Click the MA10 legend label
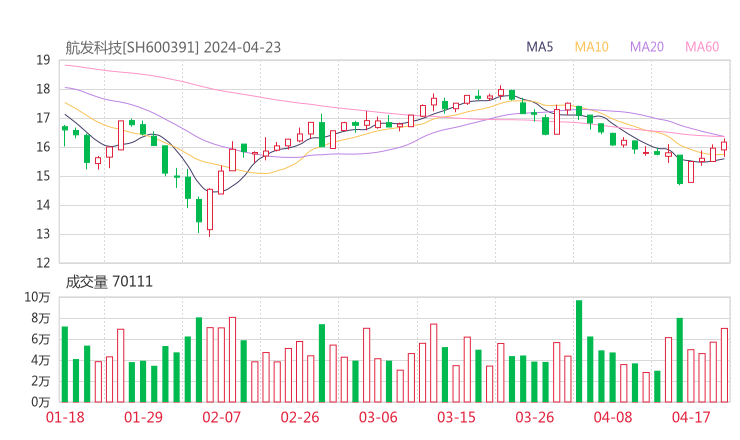740x440 pixels. tap(591, 47)
